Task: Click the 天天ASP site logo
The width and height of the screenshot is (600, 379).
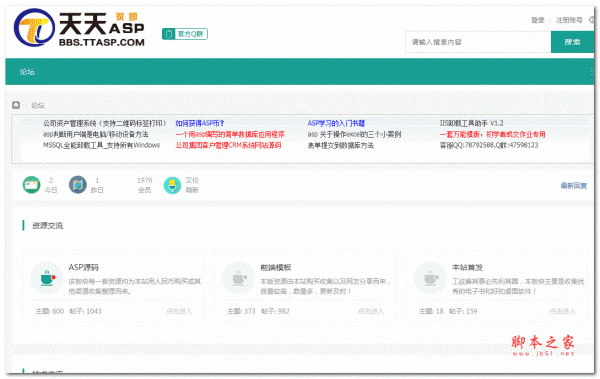Action: pos(79,28)
